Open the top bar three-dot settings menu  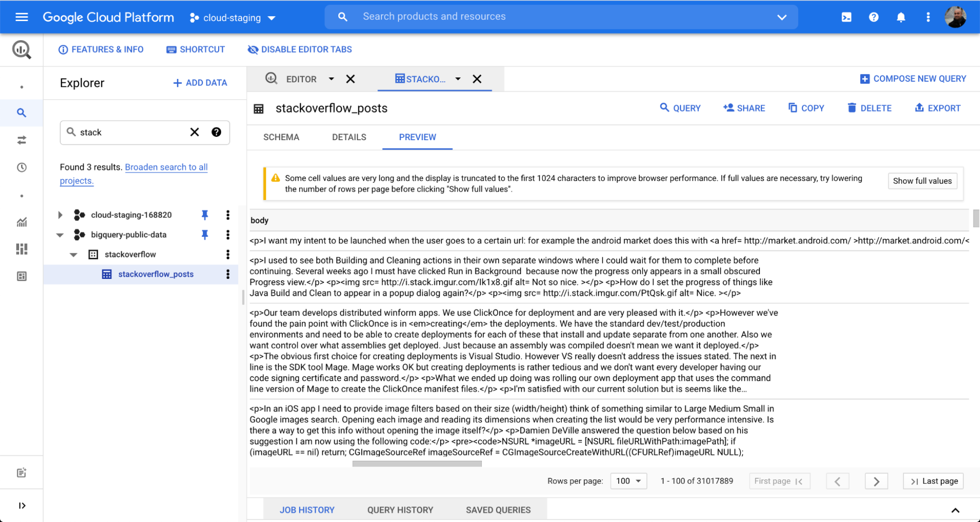click(928, 17)
